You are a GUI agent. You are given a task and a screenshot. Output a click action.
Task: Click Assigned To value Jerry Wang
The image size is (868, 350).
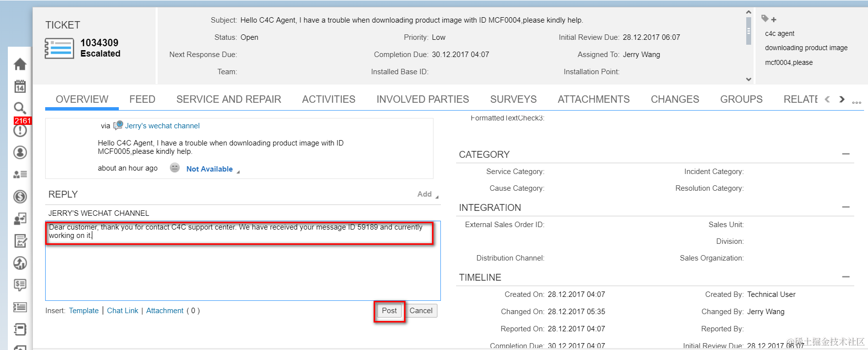pyautogui.click(x=641, y=55)
